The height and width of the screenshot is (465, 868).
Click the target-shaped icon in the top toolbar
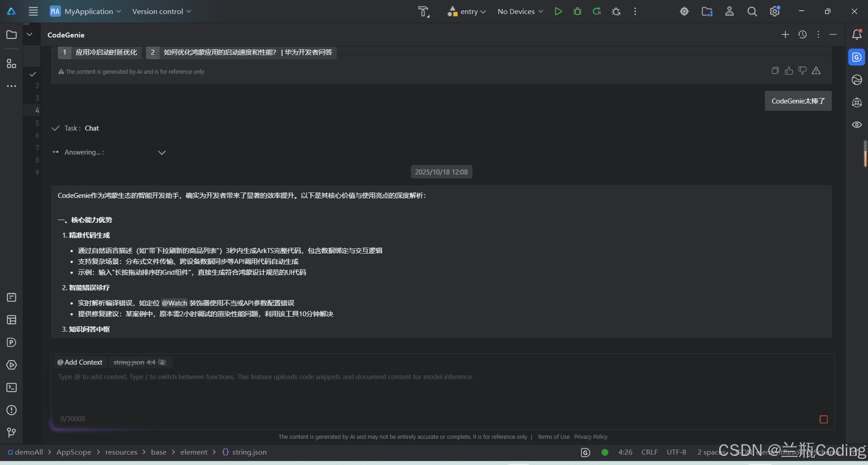point(684,11)
